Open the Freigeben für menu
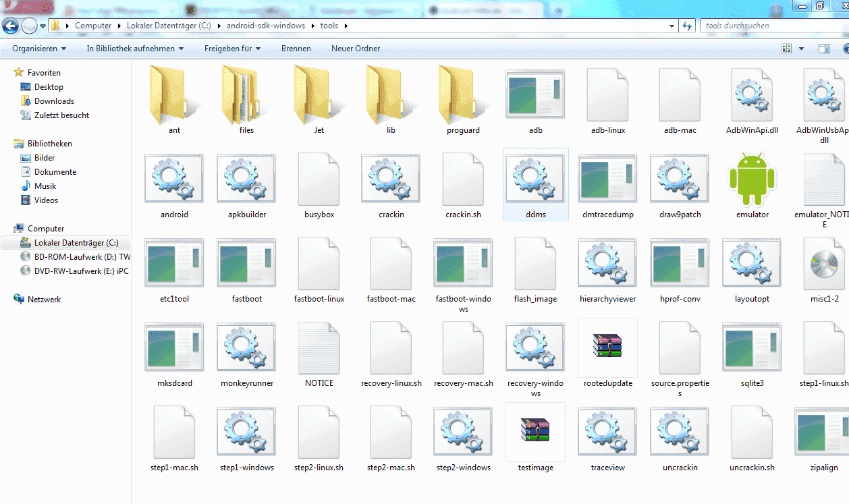This screenshot has height=504, width=849. coord(232,49)
